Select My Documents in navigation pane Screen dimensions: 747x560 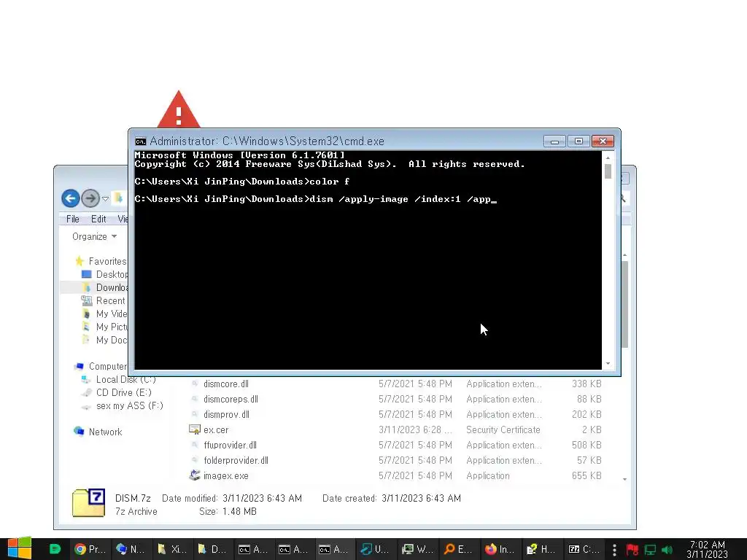pos(105,340)
